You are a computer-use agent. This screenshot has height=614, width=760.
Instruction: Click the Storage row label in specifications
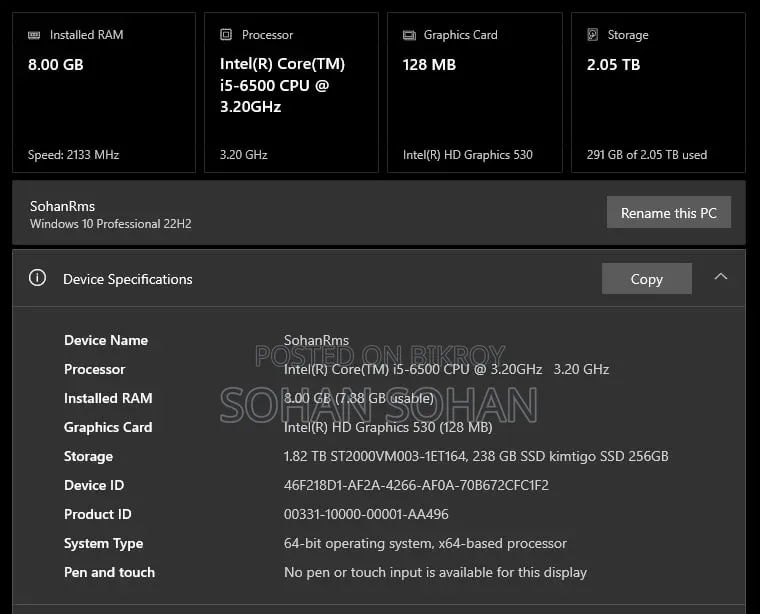pos(88,457)
